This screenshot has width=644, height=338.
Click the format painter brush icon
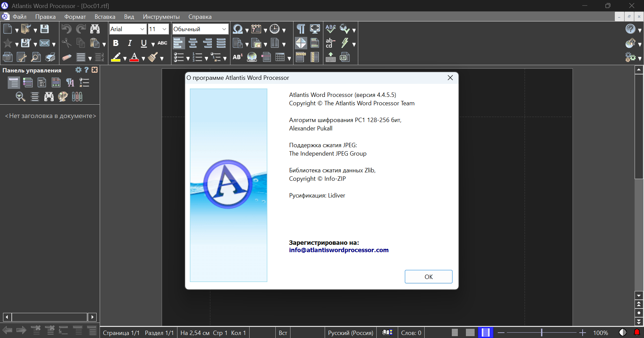pyautogui.click(x=153, y=57)
